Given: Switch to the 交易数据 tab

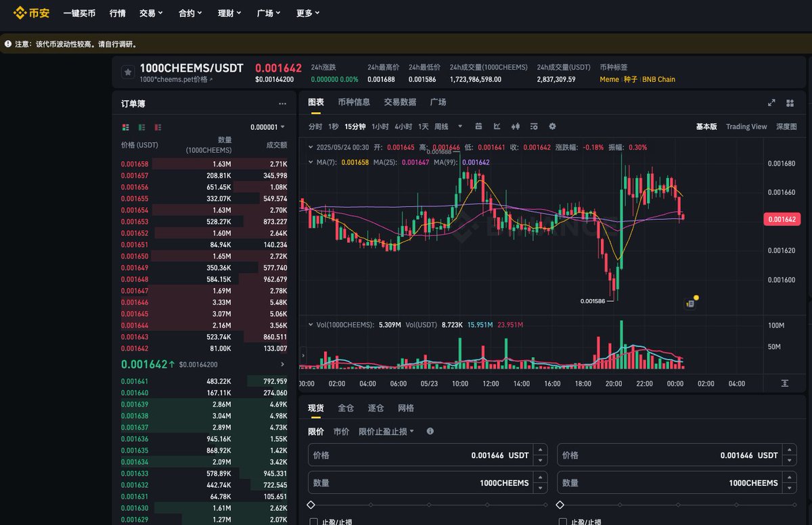Looking at the screenshot, I should [400, 102].
